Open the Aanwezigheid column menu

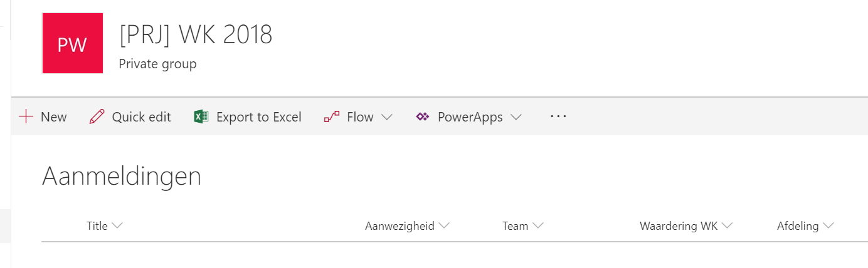tap(407, 226)
